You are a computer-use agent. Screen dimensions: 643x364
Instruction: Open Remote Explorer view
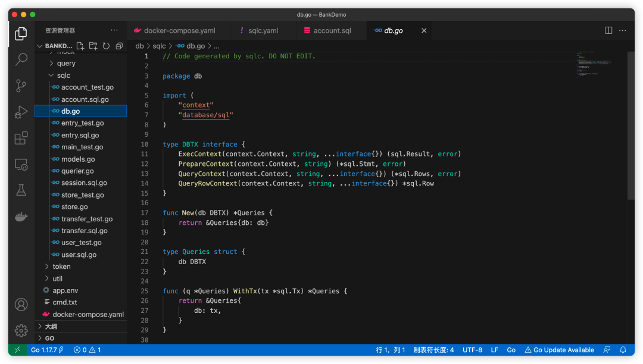click(21, 164)
